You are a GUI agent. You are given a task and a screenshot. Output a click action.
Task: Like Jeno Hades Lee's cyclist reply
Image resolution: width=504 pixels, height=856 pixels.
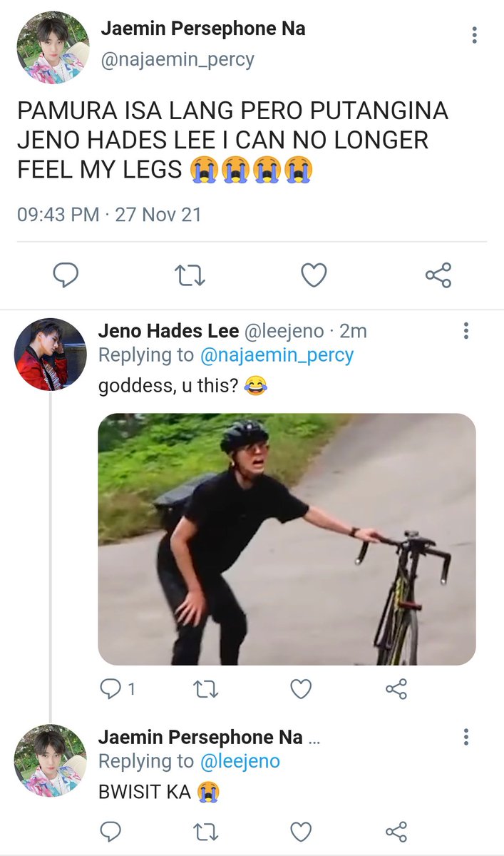[x=302, y=688]
